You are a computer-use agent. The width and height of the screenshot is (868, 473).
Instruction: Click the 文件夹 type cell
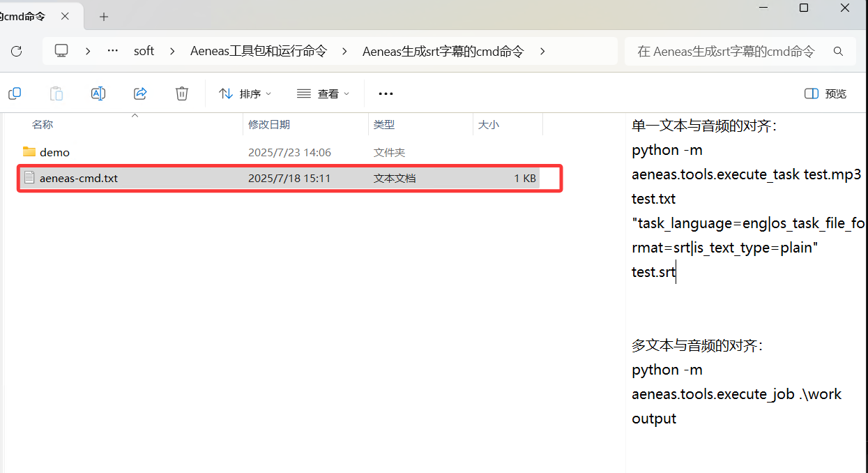coord(389,152)
